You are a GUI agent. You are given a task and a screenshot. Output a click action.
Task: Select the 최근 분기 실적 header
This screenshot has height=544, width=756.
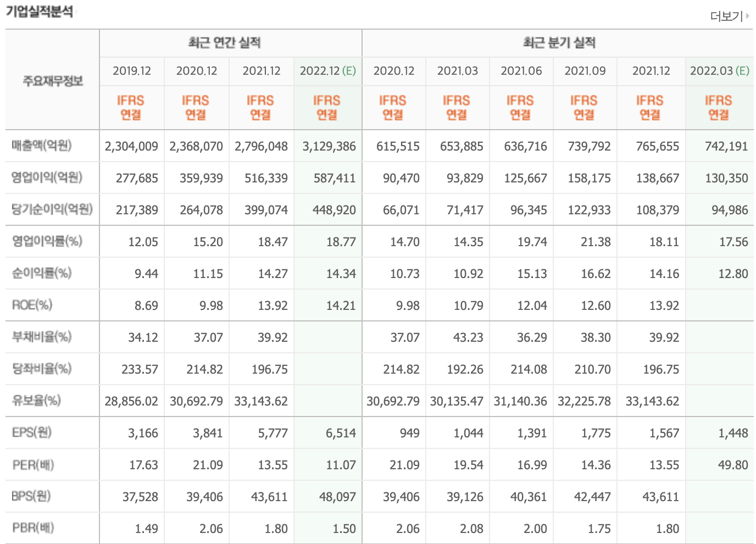pos(559,42)
